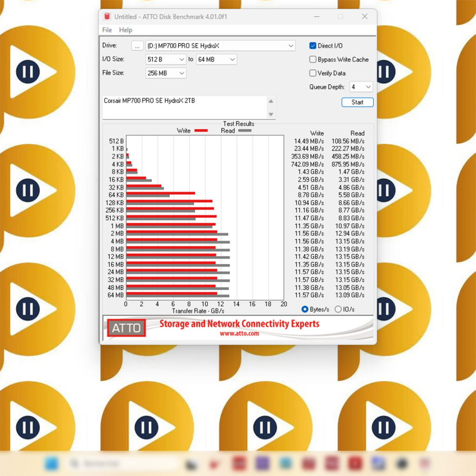This screenshot has width=476, height=476.
Task: Minimize the ATTO Disk Benchmark window
Action: point(317,17)
